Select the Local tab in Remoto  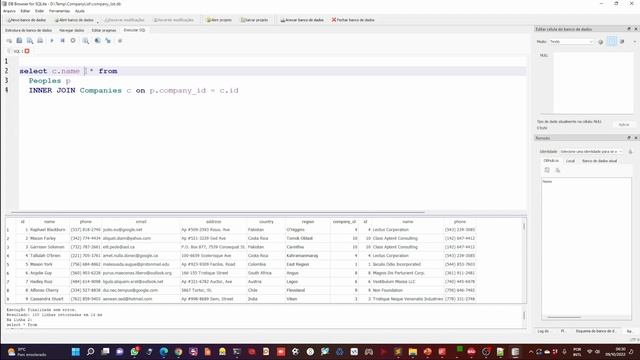[x=570, y=161]
